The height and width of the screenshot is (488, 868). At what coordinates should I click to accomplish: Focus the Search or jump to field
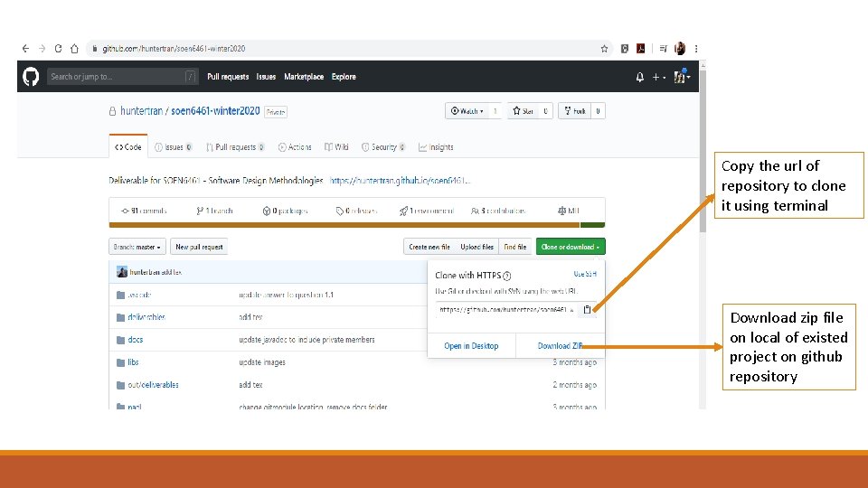122,76
